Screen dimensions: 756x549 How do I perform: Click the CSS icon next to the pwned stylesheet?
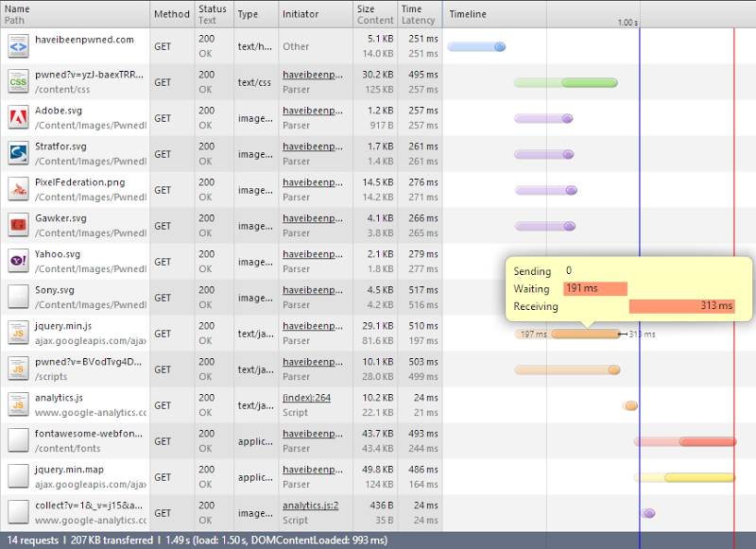pos(16,81)
